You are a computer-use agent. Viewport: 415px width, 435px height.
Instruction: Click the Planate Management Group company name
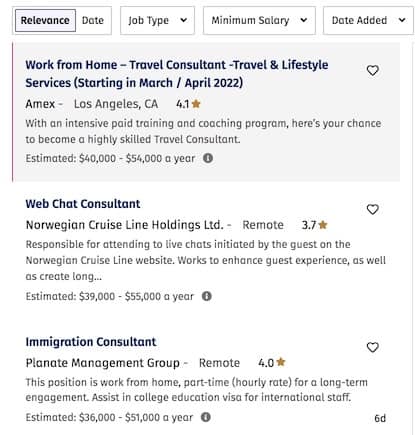pyautogui.click(x=103, y=363)
